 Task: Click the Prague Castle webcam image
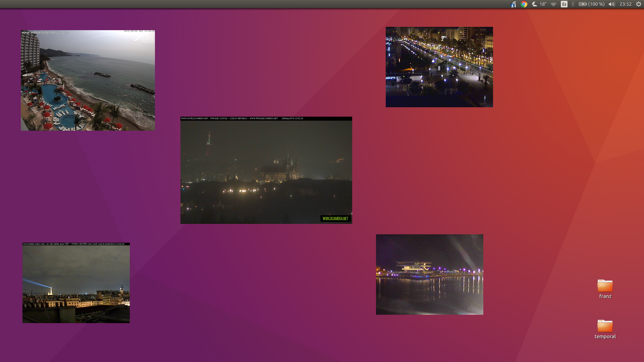tap(266, 170)
